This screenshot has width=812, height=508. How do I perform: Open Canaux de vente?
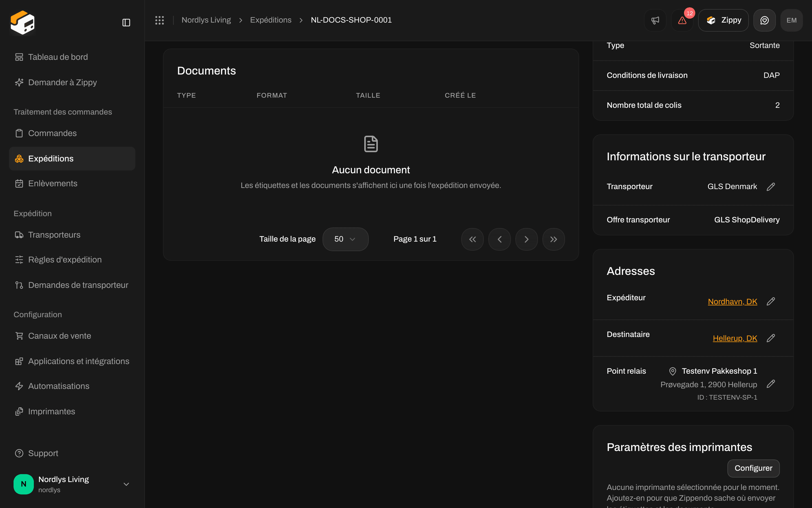(72, 336)
